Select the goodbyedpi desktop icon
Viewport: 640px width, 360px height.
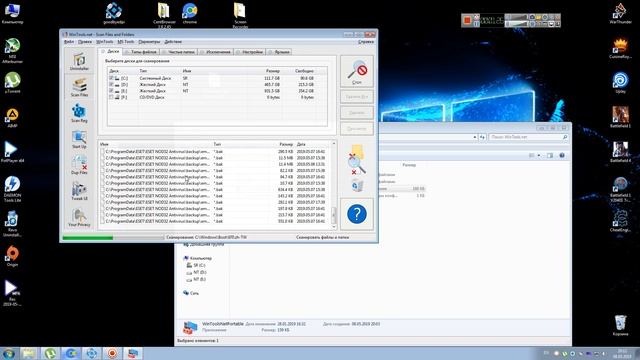(x=114, y=13)
